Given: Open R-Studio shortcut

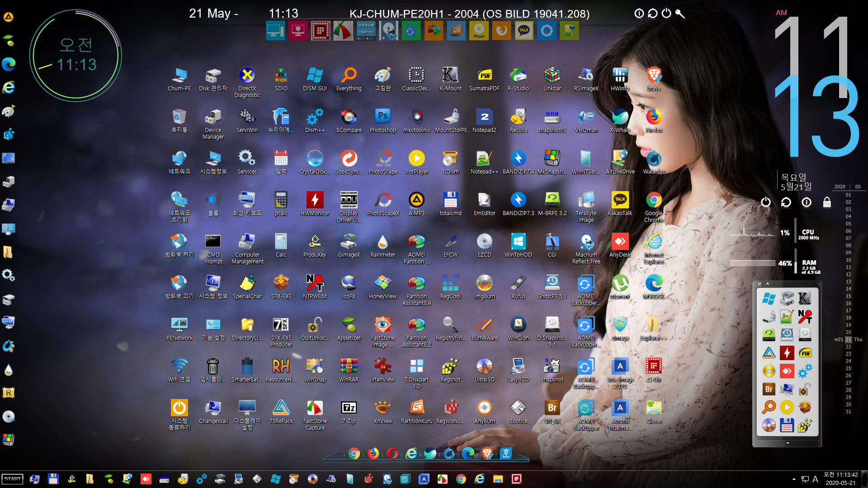Looking at the screenshot, I should pyautogui.click(x=518, y=80).
